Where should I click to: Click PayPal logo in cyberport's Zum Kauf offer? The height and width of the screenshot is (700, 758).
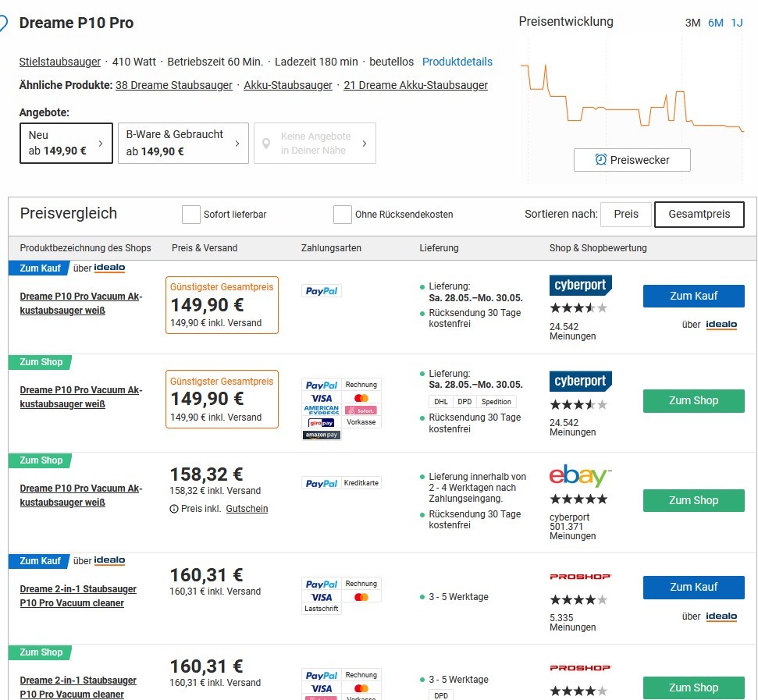pos(322,291)
